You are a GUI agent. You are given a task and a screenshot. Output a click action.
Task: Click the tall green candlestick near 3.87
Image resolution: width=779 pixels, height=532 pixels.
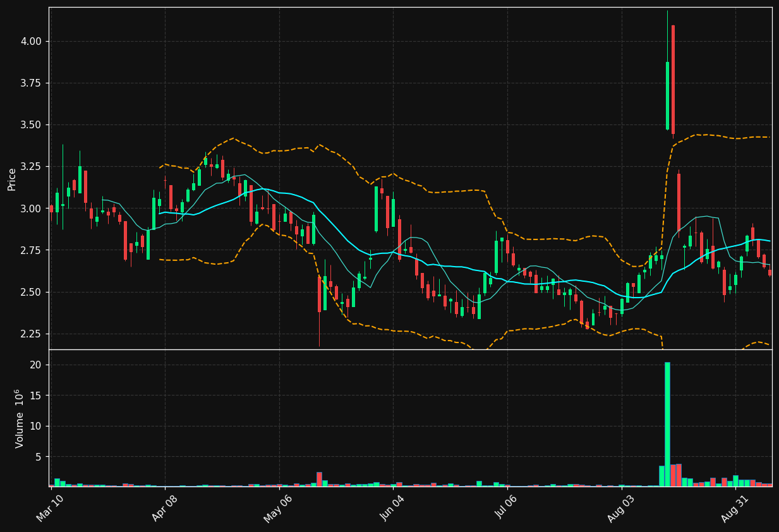pos(667,95)
